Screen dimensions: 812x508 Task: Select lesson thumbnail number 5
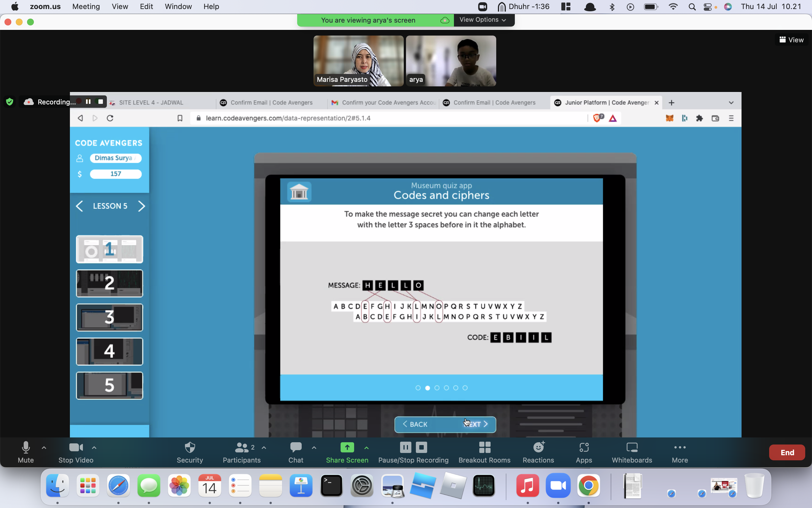coord(109,385)
